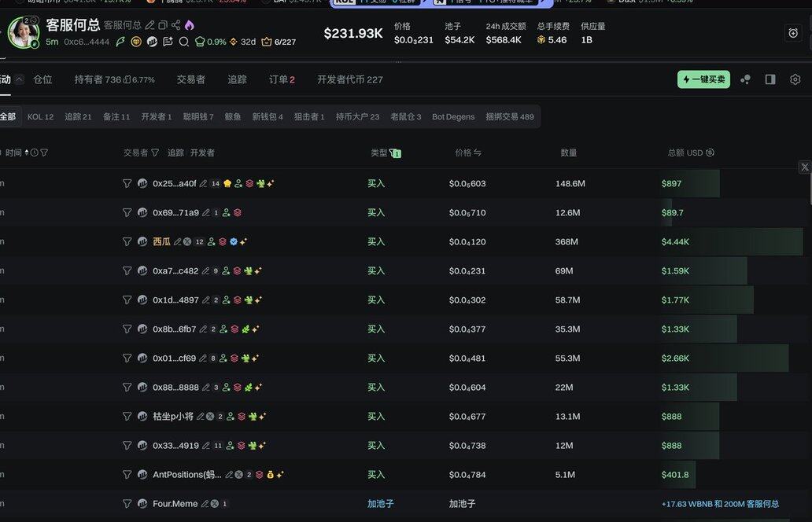The image size is (812, 522).
Task: Click the green 一键买卖 button
Action: [x=703, y=79]
